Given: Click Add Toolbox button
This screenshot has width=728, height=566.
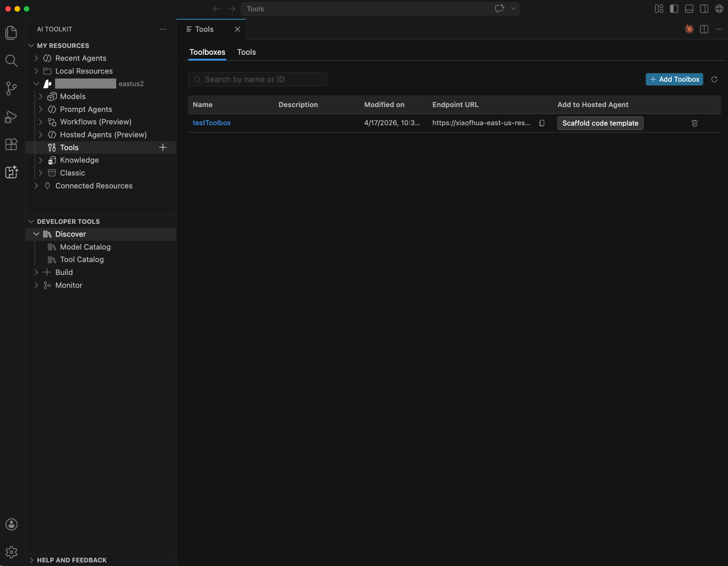Looking at the screenshot, I should tap(674, 79).
